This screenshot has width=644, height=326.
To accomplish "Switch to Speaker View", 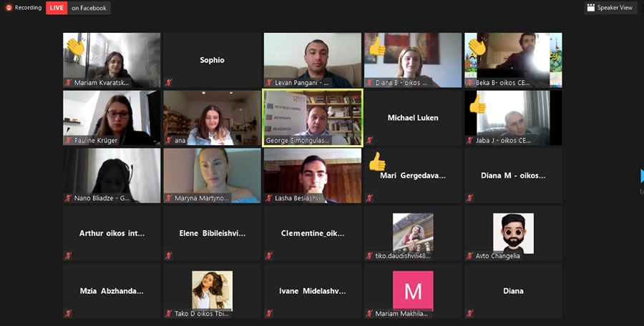I will (x=611, y=7).
